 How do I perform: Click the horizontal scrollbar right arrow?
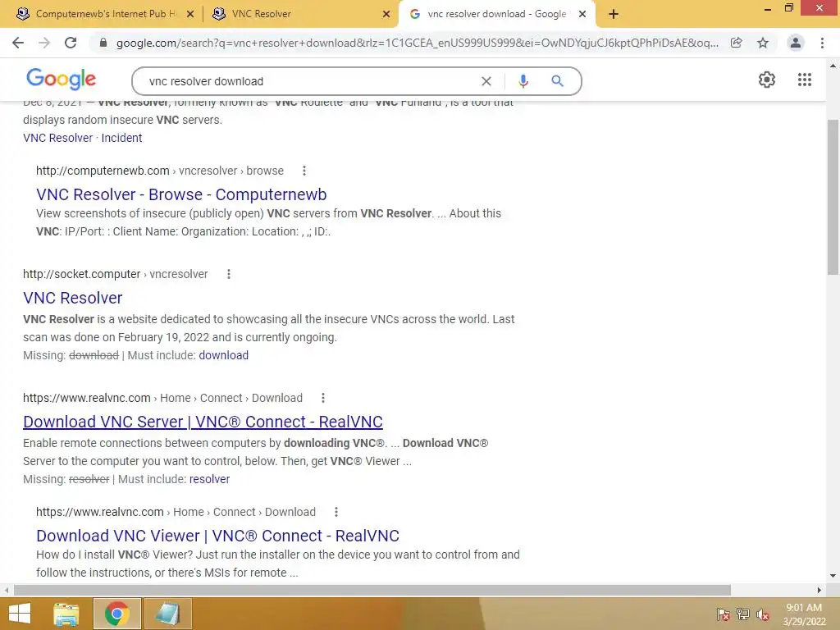tap(819, 591)
